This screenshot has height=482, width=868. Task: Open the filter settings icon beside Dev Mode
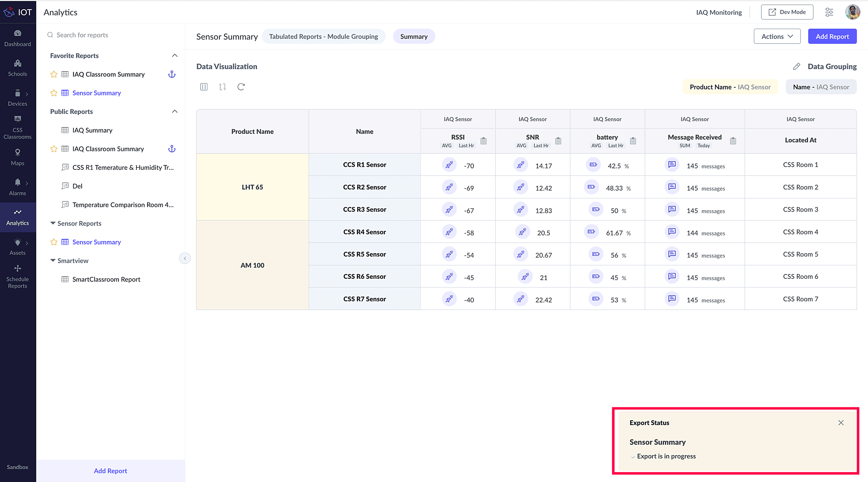tap(829, 12)
